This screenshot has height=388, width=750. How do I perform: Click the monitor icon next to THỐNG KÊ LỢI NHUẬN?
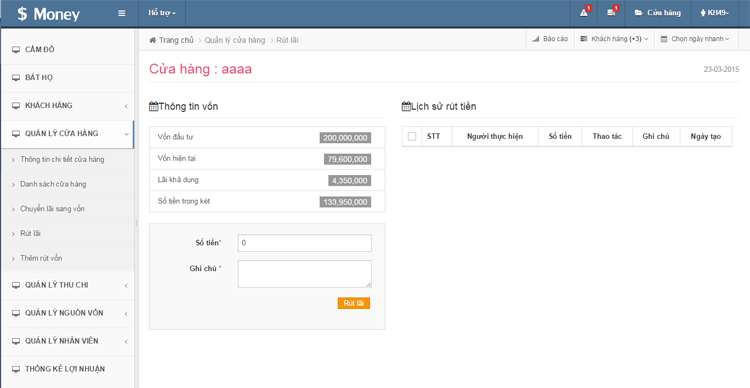[x=16, y=369]
